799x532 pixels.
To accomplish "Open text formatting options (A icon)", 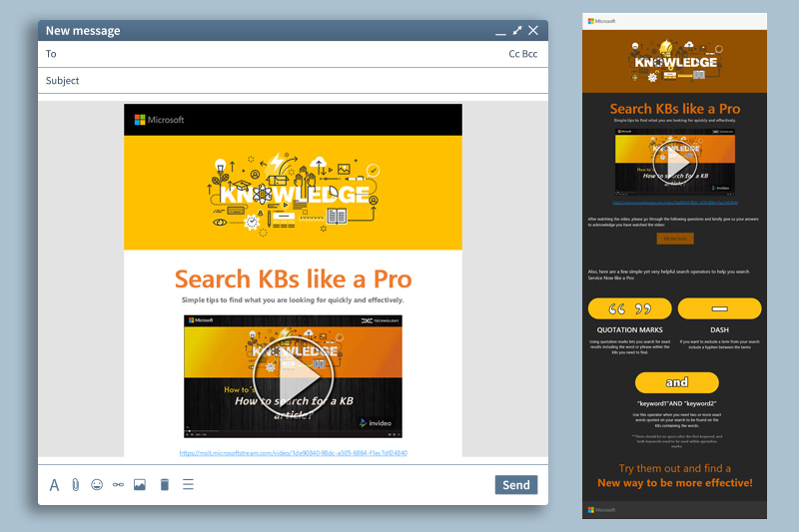I will (x=54, y=485).
